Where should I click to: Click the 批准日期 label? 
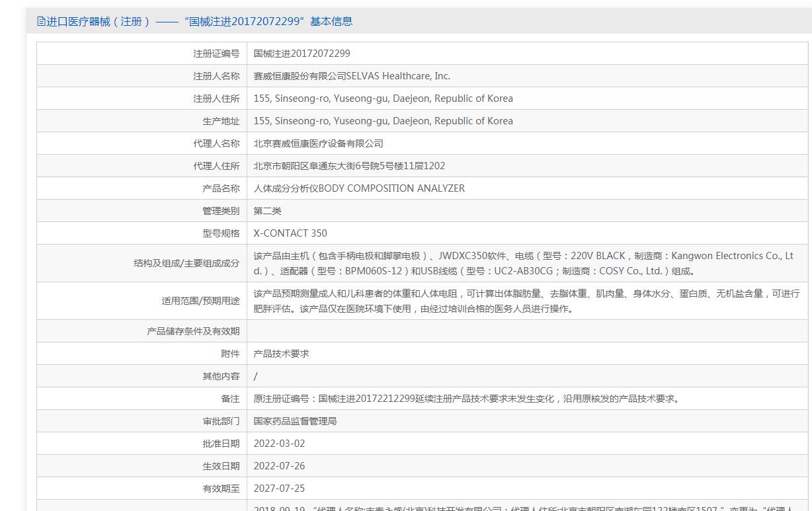pos(221,444)
